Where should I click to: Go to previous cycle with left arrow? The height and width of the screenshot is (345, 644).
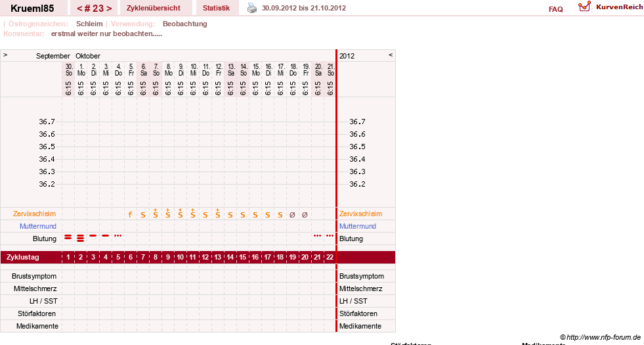[79, 9]
